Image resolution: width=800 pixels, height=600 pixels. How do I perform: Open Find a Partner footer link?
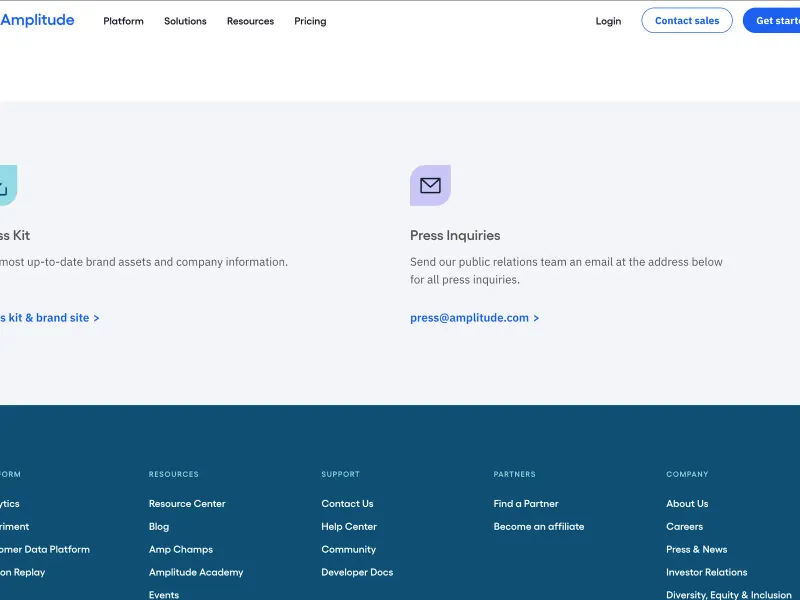click(526, 504)
